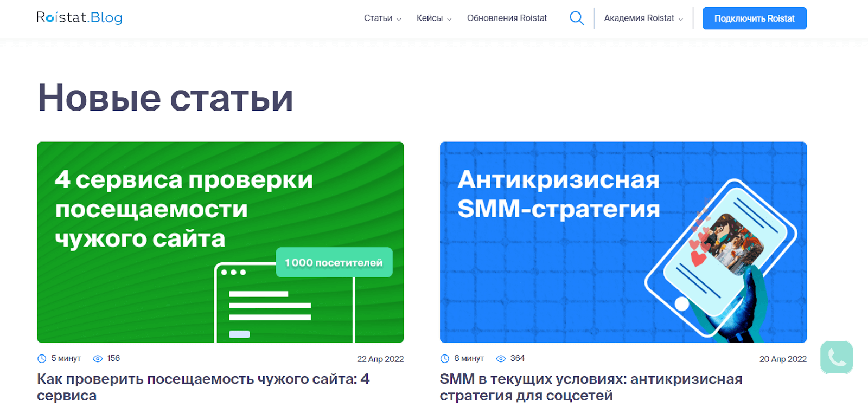The height and width of the screenshot is (420, 868).
Task: Expand the Статьи dropdown arrow
Action: pyautogui.click(x=399, y=19)
